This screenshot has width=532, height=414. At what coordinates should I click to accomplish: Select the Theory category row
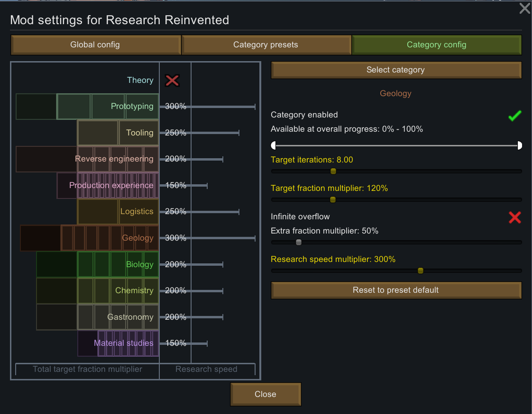pyautogui.click(x=140, y=81)
